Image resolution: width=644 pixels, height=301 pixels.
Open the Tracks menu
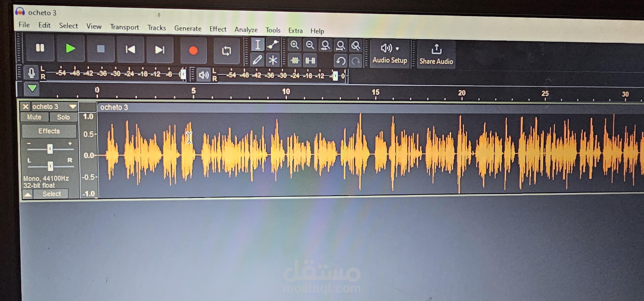[156, 28]
